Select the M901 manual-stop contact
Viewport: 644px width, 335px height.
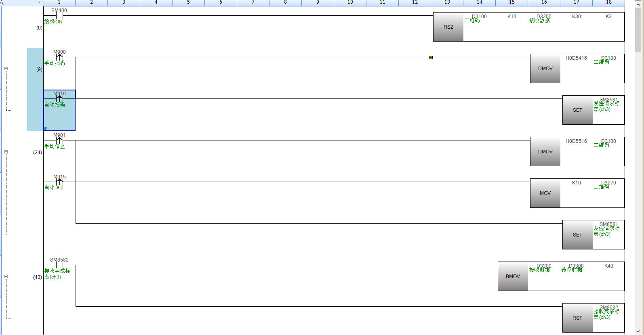pos(59,140)
